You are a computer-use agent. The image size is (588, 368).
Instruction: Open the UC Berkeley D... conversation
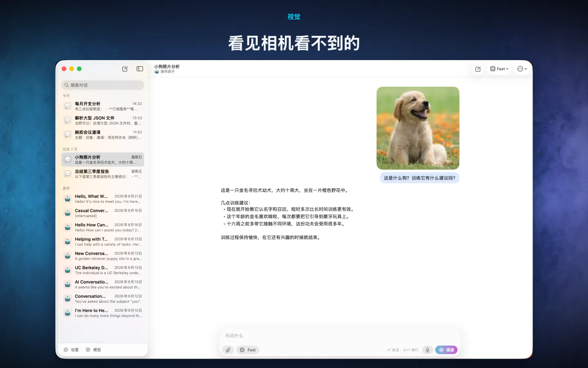103,270
